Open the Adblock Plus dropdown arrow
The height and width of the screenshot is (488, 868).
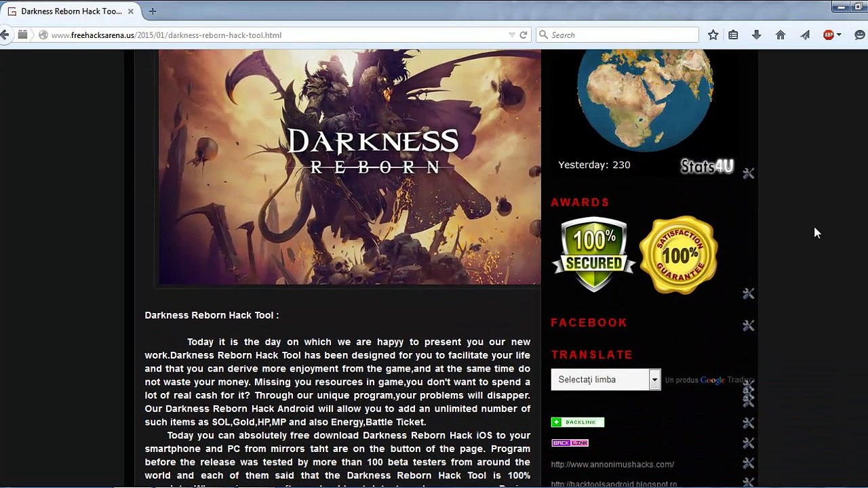pos(839,35)
